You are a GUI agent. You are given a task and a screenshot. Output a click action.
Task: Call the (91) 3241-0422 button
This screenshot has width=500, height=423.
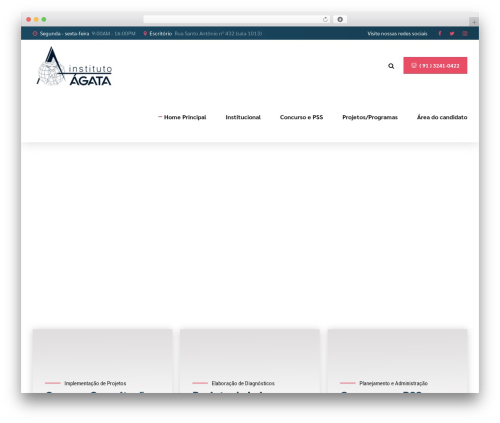click(x=435, y=66)
